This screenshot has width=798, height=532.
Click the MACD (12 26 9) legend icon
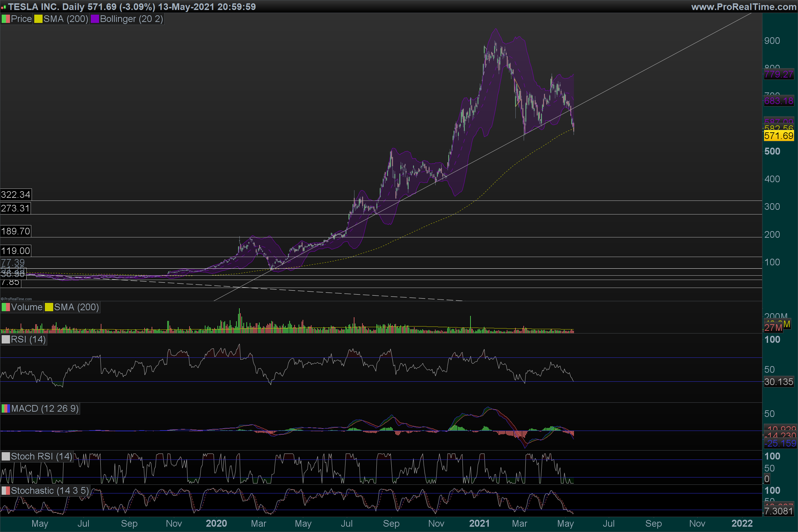click(6, 409)
